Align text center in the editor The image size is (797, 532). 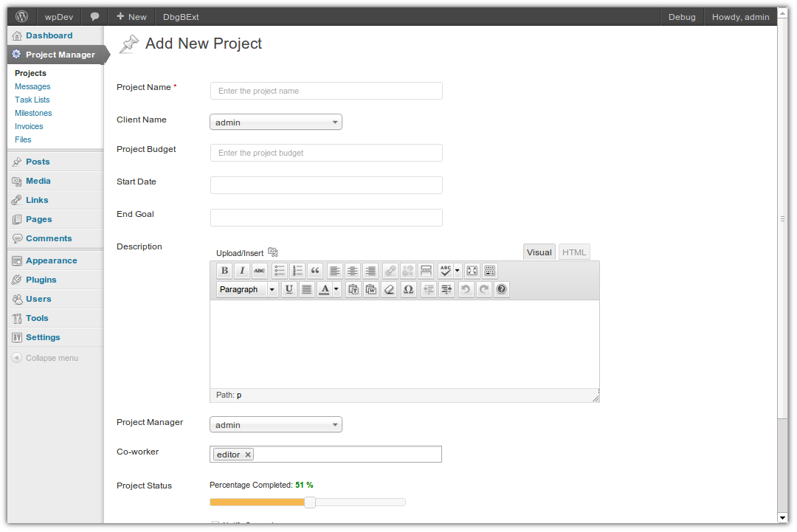tap(352, 271)
